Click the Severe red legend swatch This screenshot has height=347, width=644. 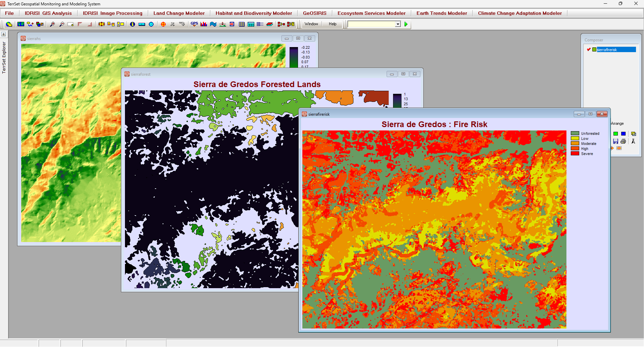click(575, 154)
